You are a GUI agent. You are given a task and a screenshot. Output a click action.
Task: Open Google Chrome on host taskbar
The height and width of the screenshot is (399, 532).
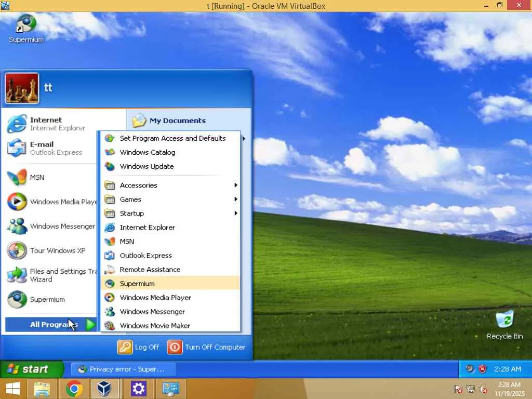[x=74, y=389]
